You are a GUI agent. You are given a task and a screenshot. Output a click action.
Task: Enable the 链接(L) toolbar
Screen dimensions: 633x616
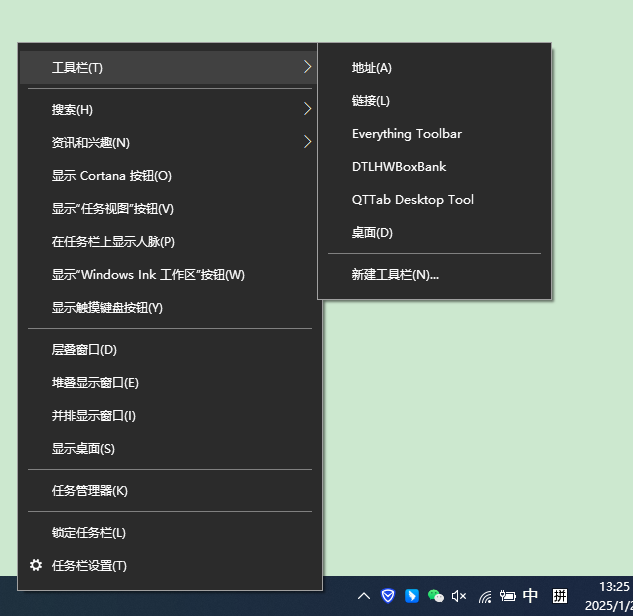[434, 101]
